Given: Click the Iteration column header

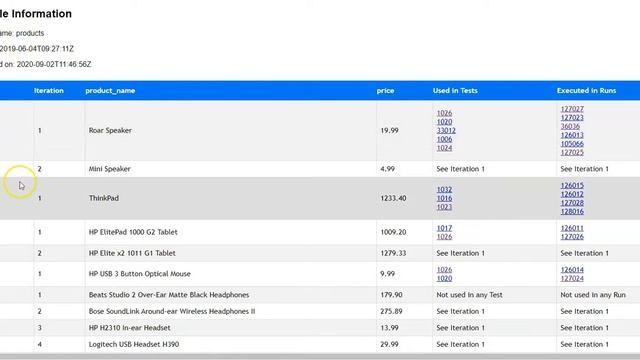Looking at the screenshot, I should click(49, 91).
